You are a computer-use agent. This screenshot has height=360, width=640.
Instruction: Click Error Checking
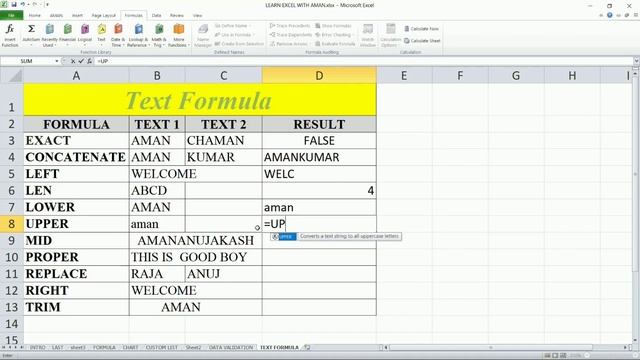(333, 35)
